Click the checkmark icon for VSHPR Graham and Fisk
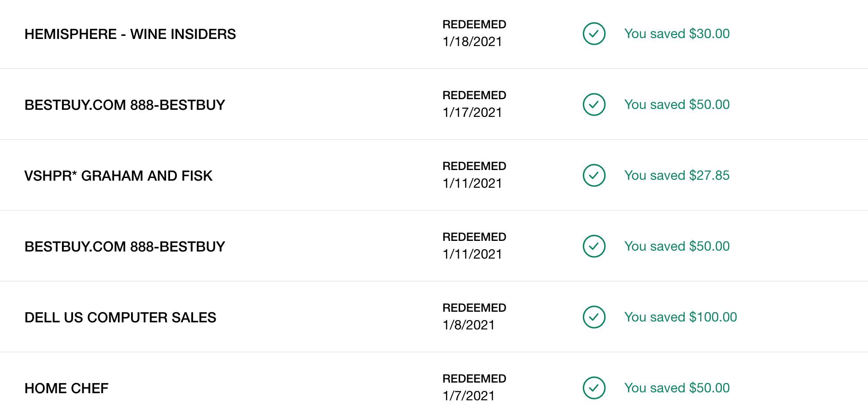The image size is (868, 418). (594, 175)
